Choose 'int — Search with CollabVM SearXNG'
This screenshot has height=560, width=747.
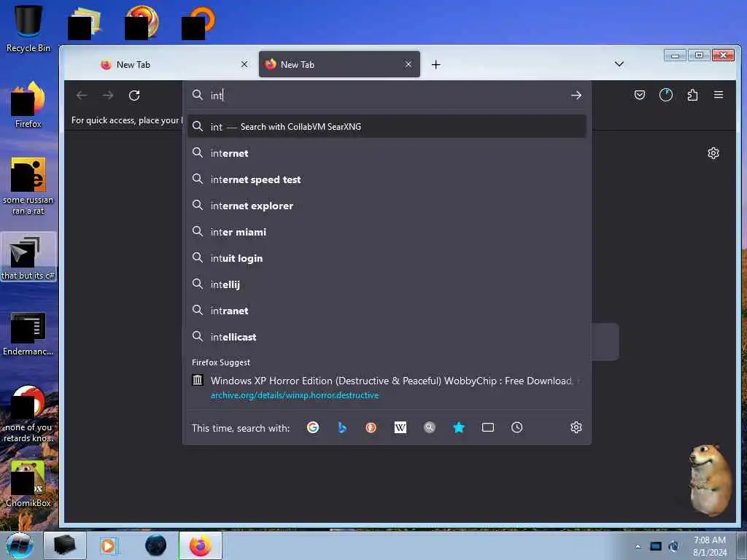pos(387,127)
